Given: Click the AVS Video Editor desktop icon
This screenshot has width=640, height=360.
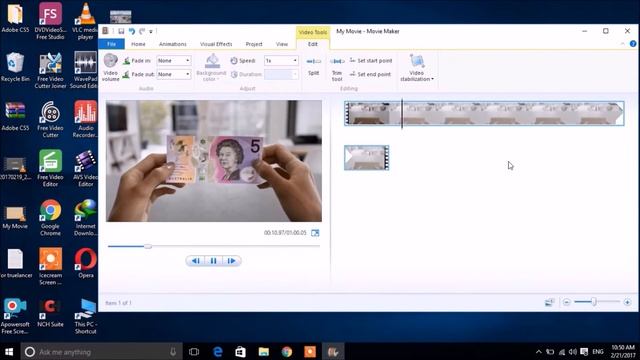Looking at the screenshot, I should tap(85, 169).
